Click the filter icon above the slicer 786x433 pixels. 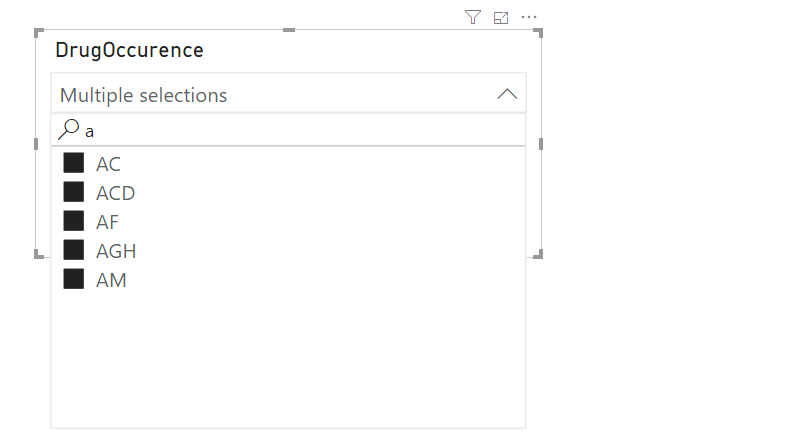coord(473,17)
